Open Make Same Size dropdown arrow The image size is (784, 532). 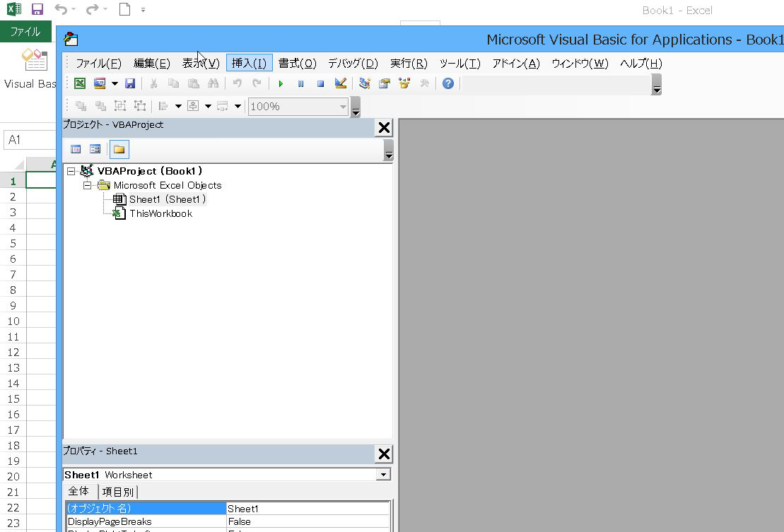click(x=238, y=106)
